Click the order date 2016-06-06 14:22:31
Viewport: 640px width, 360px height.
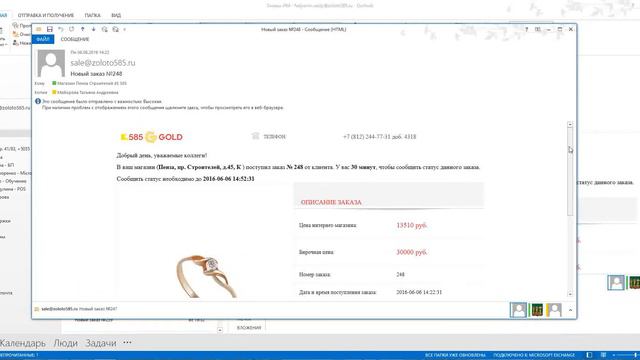(419, 292)
